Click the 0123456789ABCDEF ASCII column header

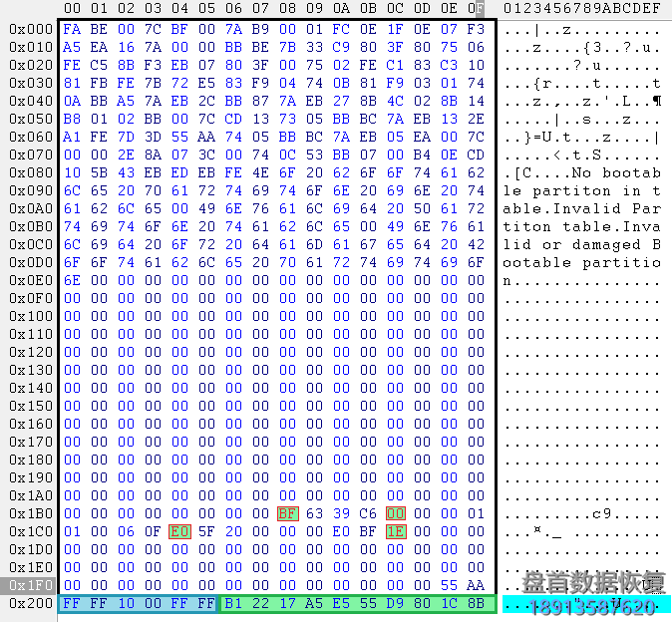point(581,9)
